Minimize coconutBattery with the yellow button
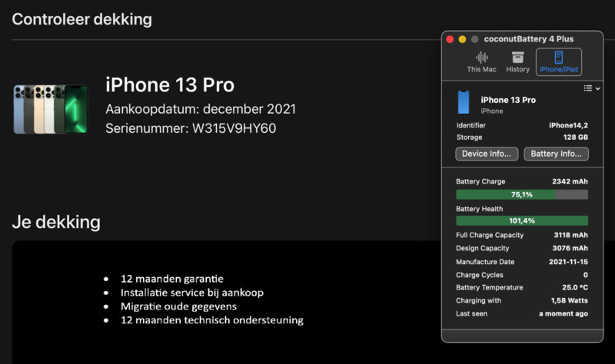This screenshot has width=615, height=364. 462,39
